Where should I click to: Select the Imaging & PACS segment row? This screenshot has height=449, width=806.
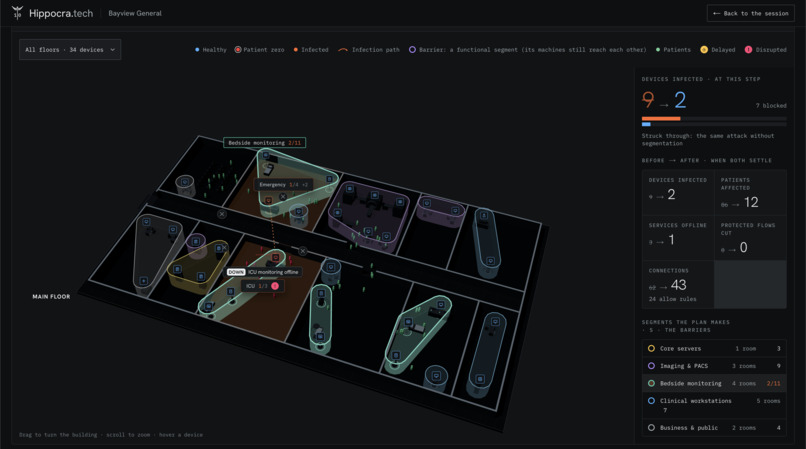714,366
